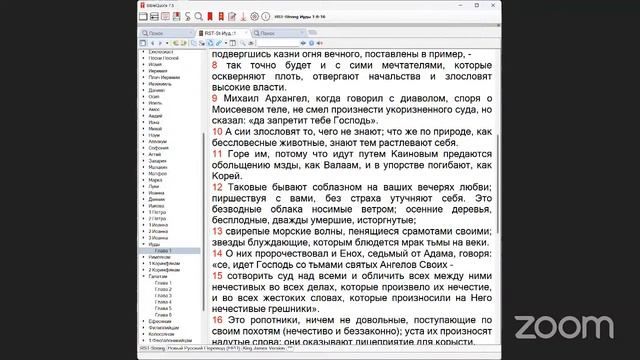Viewport: 640px width, 360px height.
Task: Click the Bible text vertical scrollbar
Action: (498, 184)
